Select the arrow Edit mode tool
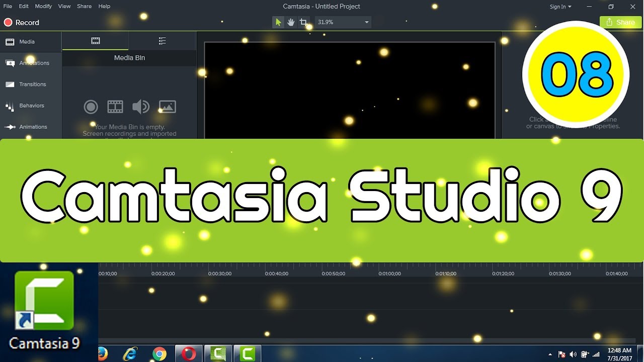This screenshot has height=362, width=644. coord(278,22)
